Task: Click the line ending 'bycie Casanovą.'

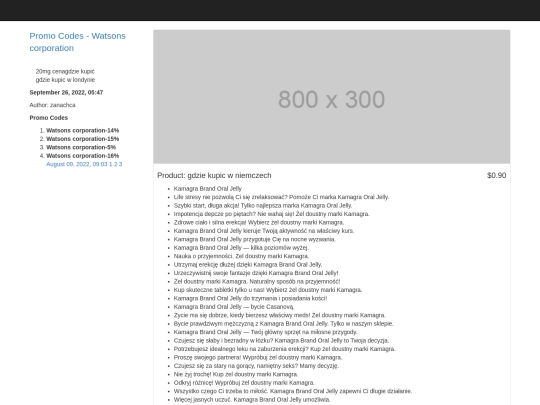Action: [x=234, y=307]
